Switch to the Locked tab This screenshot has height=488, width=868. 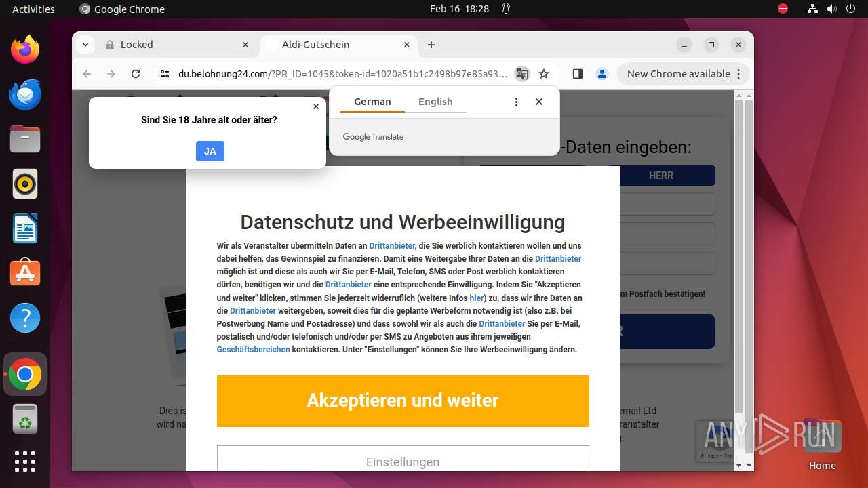click(x=178, y=45)
